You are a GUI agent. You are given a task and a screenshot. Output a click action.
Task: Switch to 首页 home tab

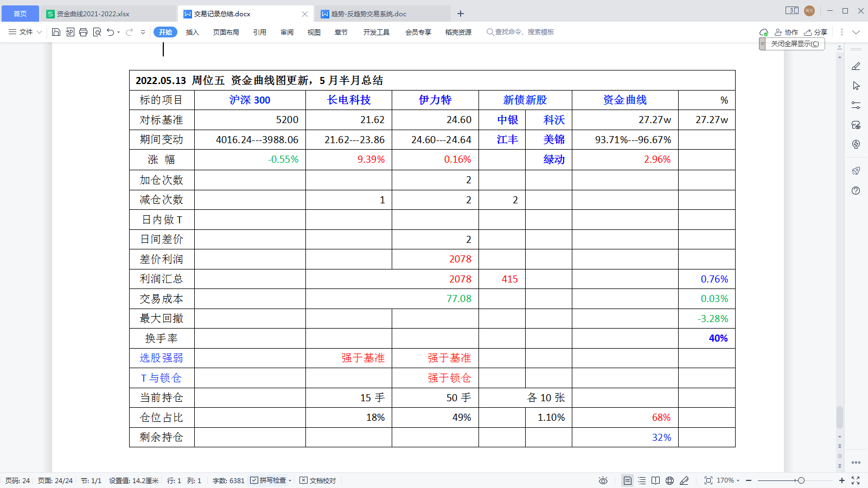(20, 14)
